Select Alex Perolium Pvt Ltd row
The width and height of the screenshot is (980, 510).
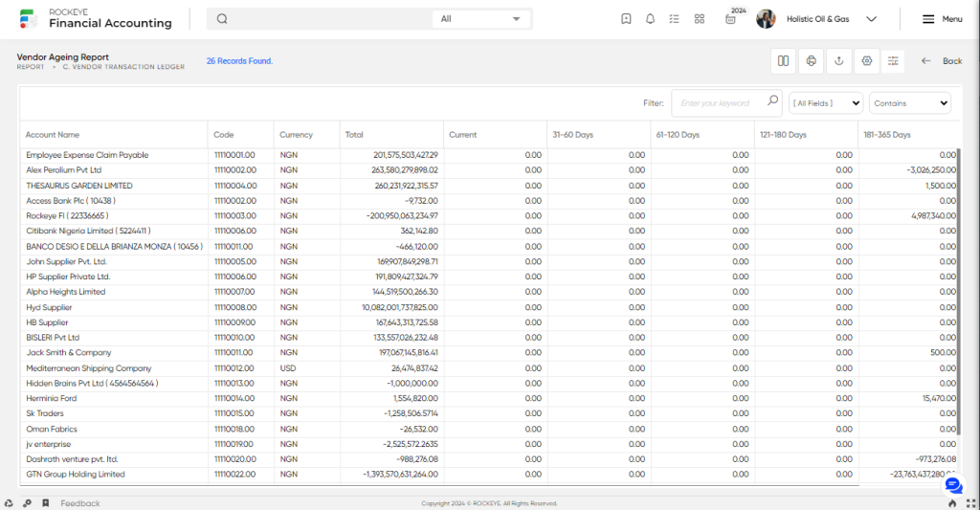tap(489, 170)
